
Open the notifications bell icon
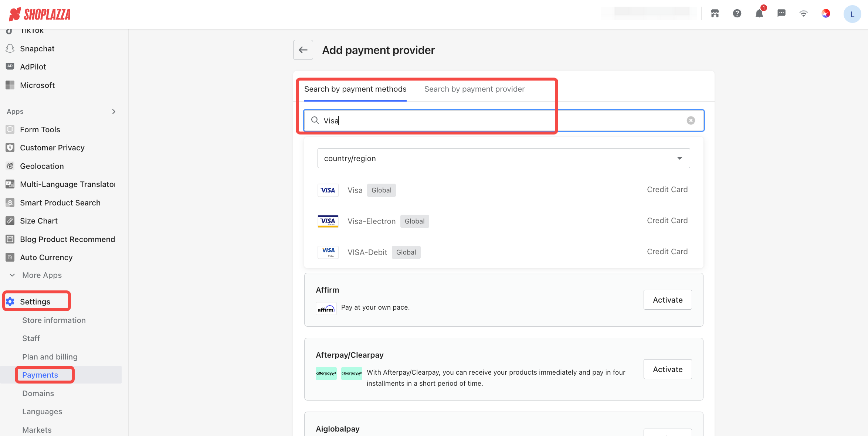[x=759, y=14]
